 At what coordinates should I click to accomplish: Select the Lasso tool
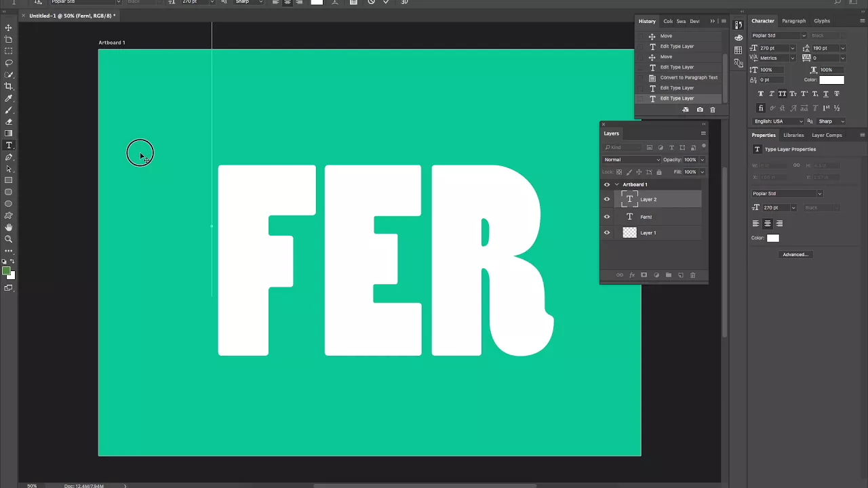click(9, 62)
